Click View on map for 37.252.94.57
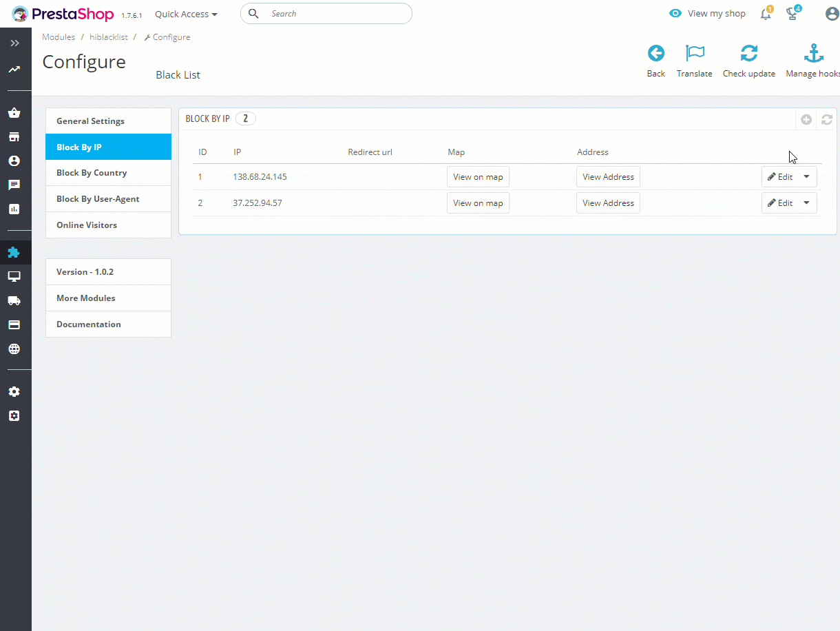 (478, 203)
